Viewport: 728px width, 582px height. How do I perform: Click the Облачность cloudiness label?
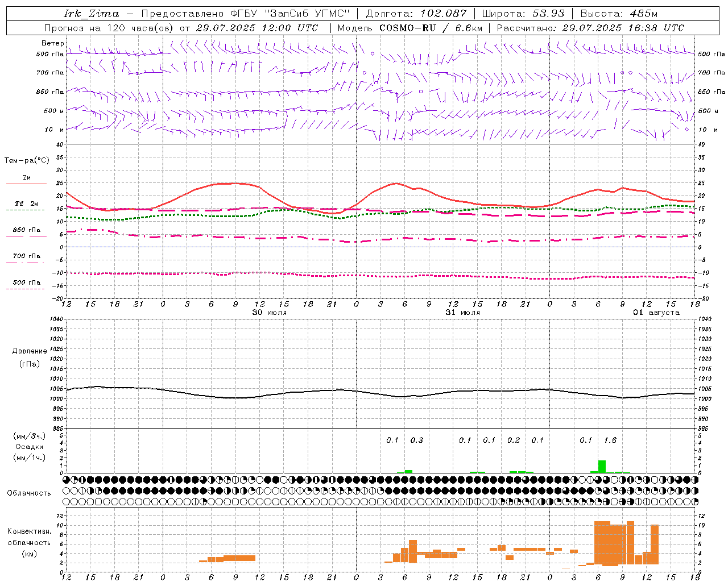[29, 493]
